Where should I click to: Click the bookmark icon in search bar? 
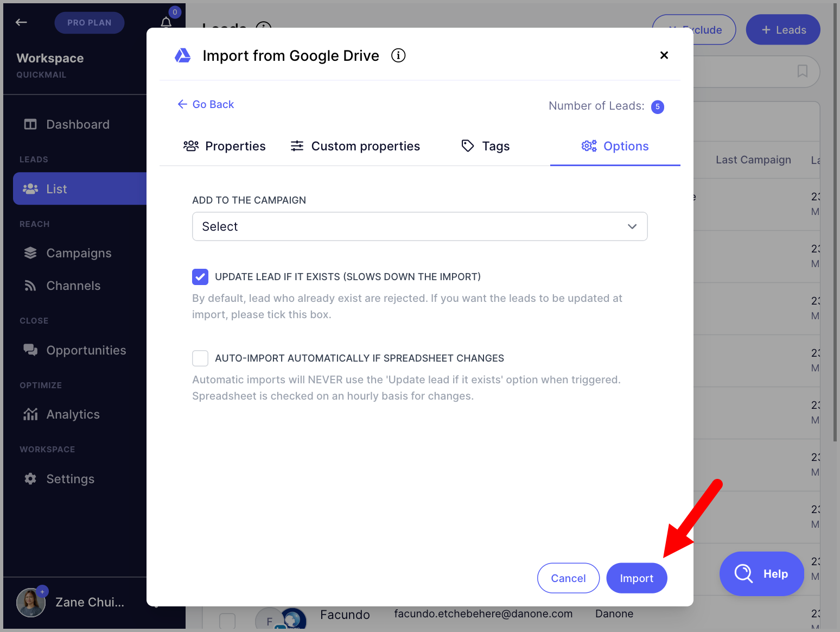pyautogui.click(x=802, y=71)
